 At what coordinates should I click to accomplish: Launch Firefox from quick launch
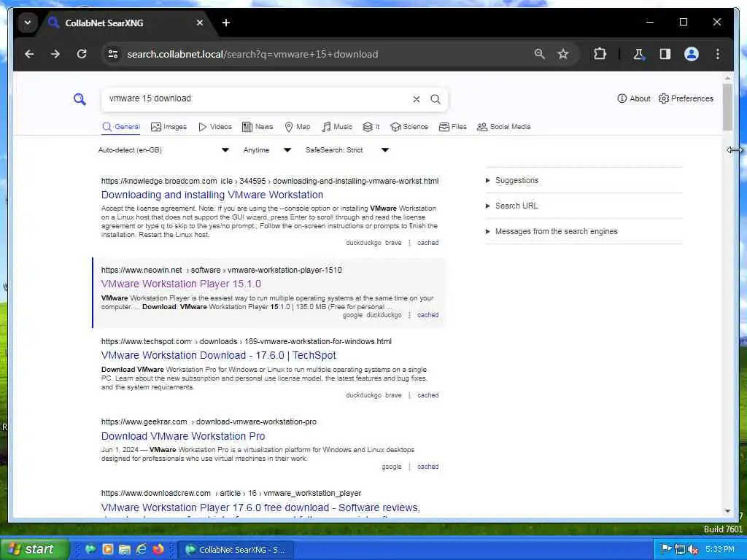coord(158,549)
